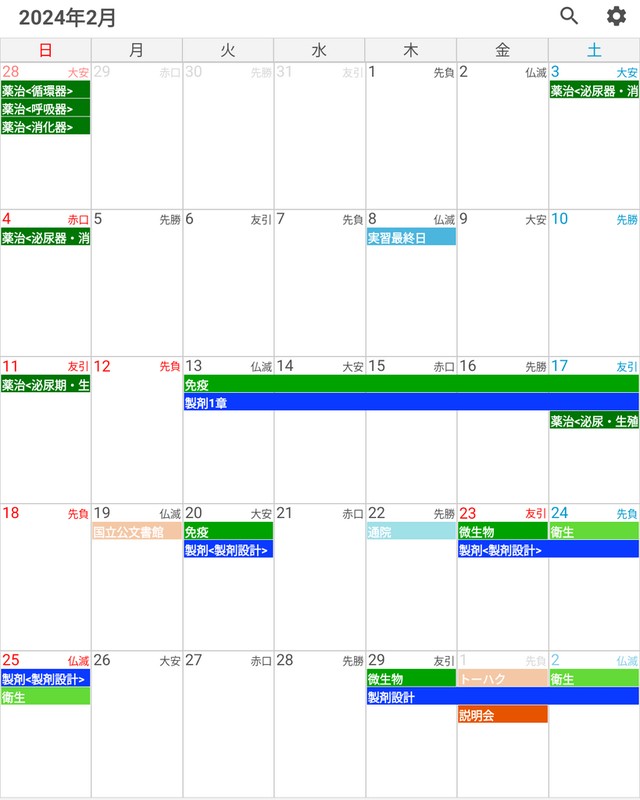Image resolution: width=640 pixels, height=800 pixels.
Task: Select the 土 (Saturday) column header
Action: [594, 50]
